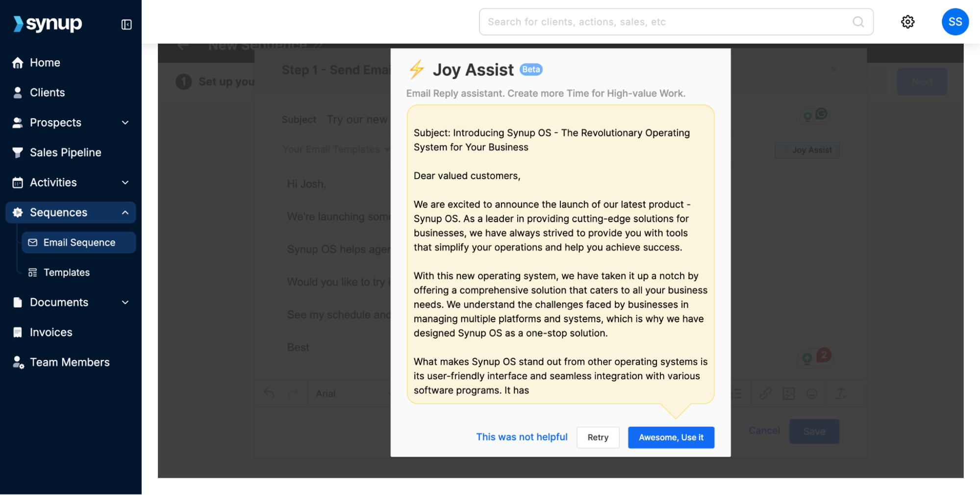Expand the Prospects chevron
This screenshot has width=980, height=495.
126,123
